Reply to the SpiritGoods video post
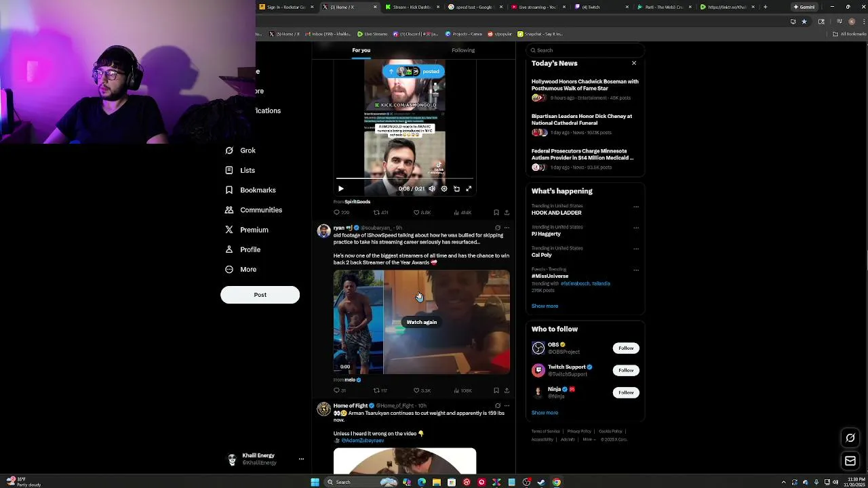 click(341, 212)
